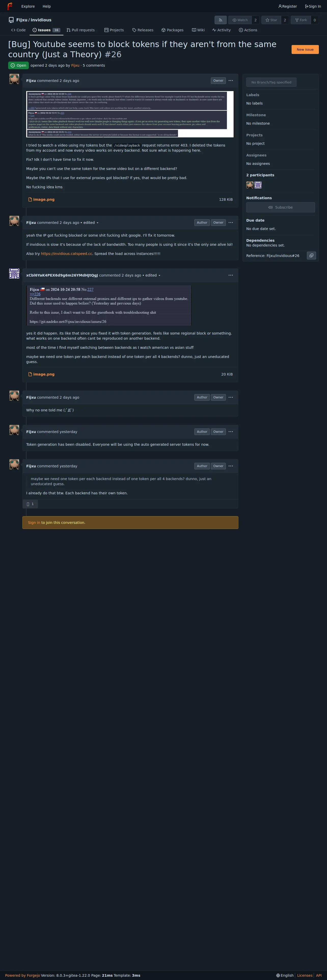Open the first comment's screenshot thumbnail
This screenshot has width=327, height=980.
(130, 114)
